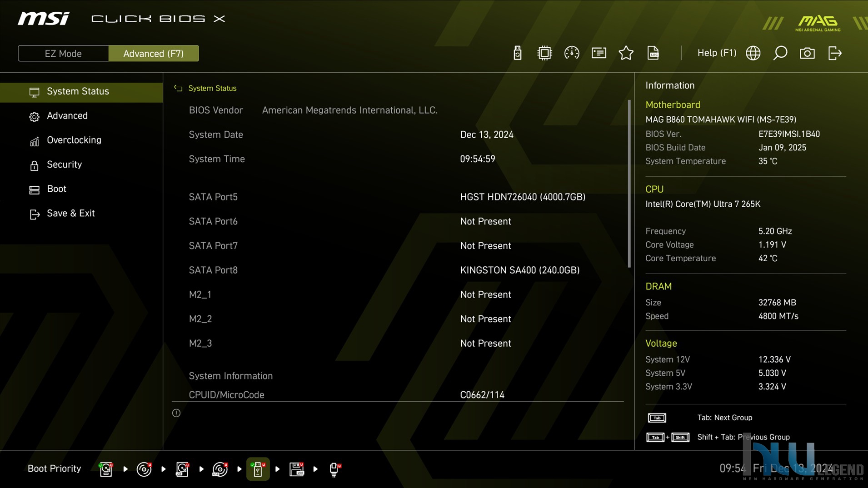Image resolution: width=868 pixels, height=488 pixels.
Task: Click the System Information heading
Action: pos(231,376)
